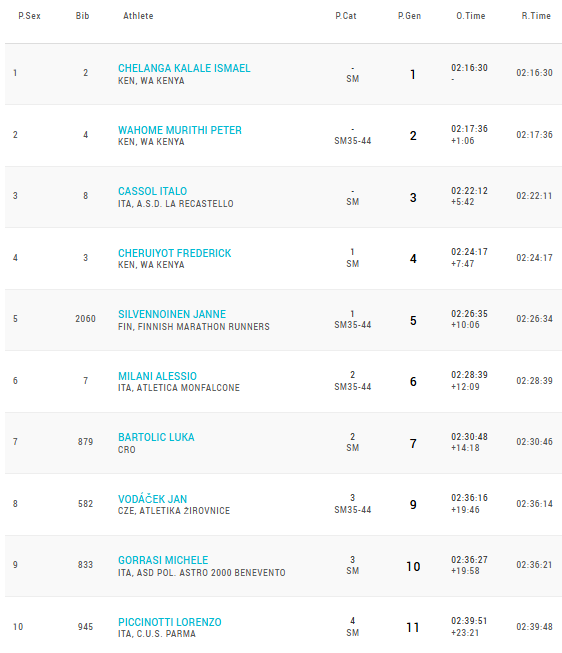
Task: Select the overall time 02:39:51 cell
Action: [x=469, y=621]
